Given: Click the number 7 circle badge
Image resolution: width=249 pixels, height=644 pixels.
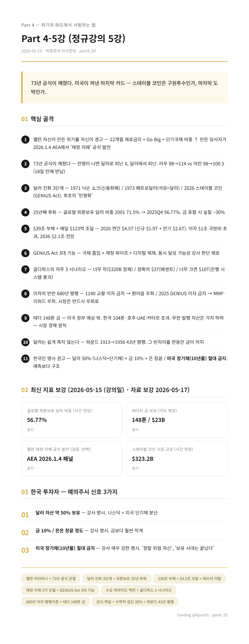Looking at the screenshot, I should (25, 269).
